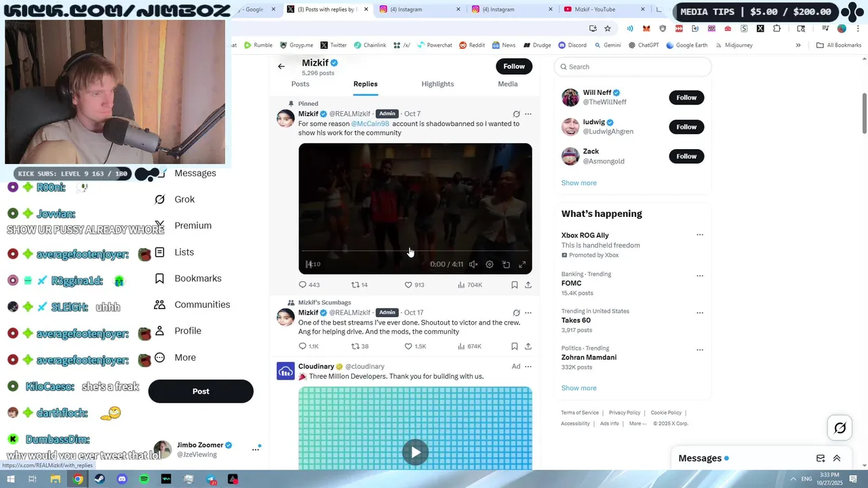Bookmark this page with the star icon
This screenshot has height=488, width=868.
pos(608,28)
